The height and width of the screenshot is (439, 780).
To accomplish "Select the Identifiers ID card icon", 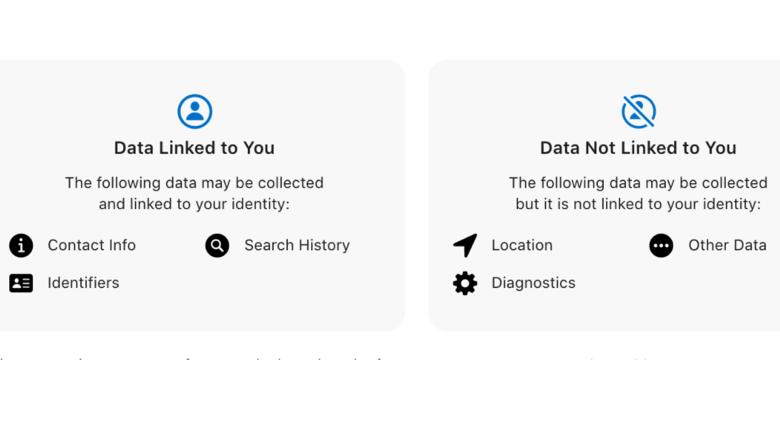I will pos(21,283).
